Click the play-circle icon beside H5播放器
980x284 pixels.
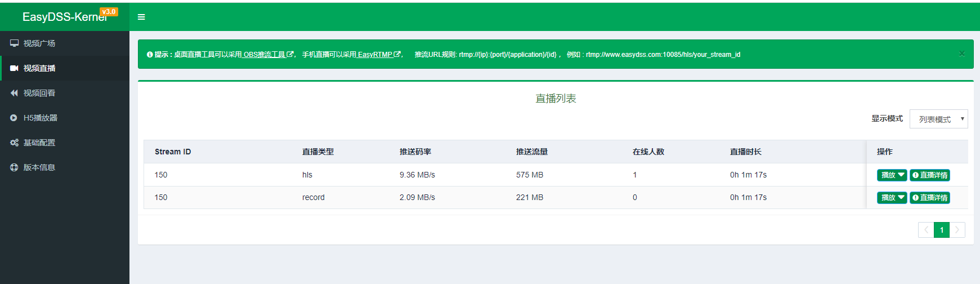[14, 118]
